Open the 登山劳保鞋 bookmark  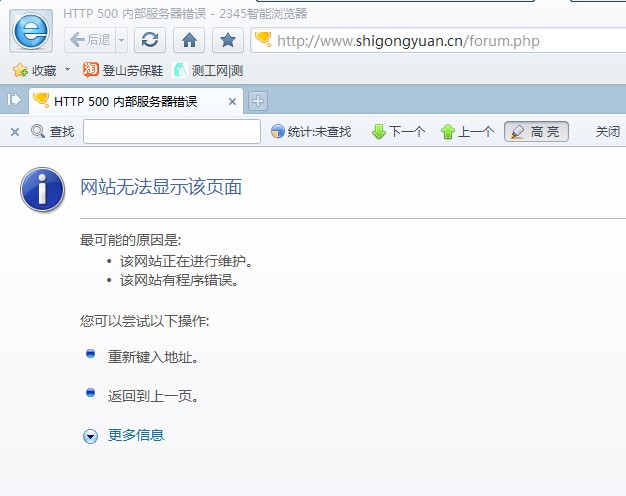click(x=123, y=70)
